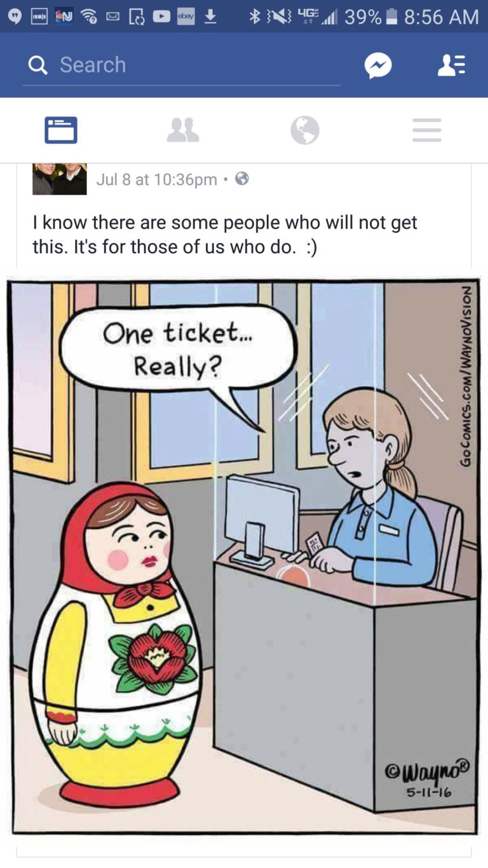Tap the YouTube notification status icon

(x=161, y=17)
